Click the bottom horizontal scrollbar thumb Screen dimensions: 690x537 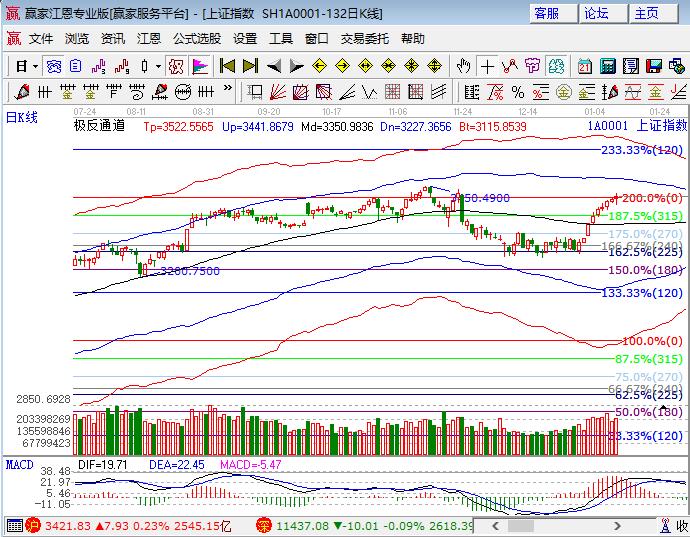tap(521, 525)
